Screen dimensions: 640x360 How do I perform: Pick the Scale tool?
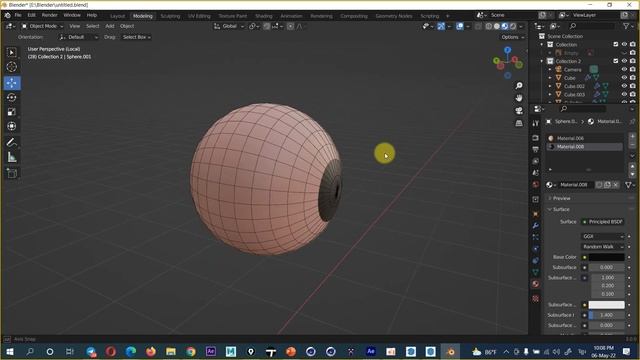tap(11, 112)
